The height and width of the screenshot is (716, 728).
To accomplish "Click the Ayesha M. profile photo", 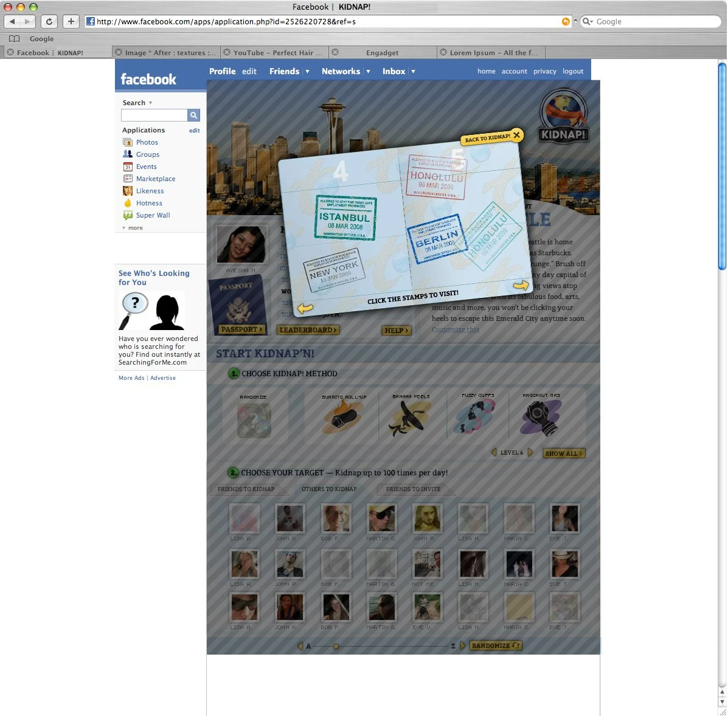I will click(241, 245).
